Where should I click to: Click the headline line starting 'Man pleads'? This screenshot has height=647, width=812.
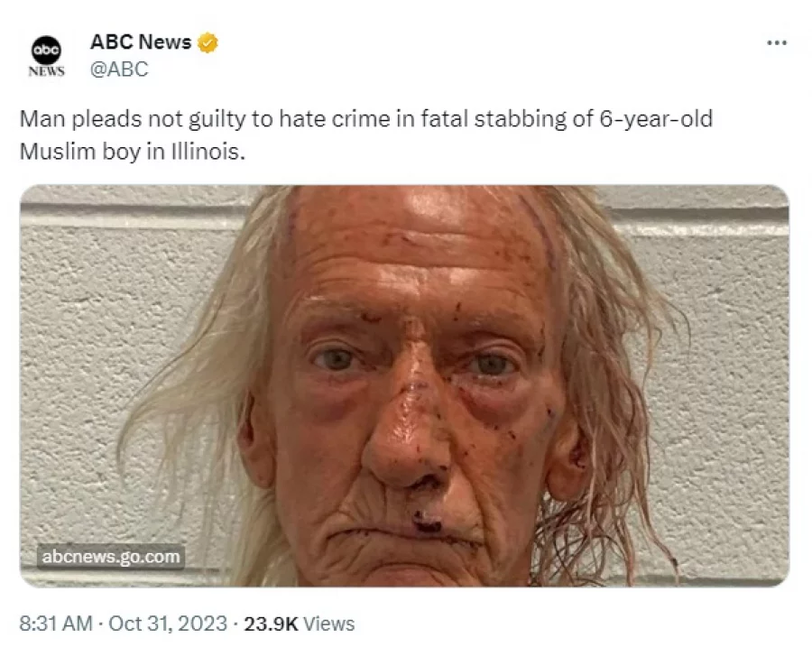366,119
